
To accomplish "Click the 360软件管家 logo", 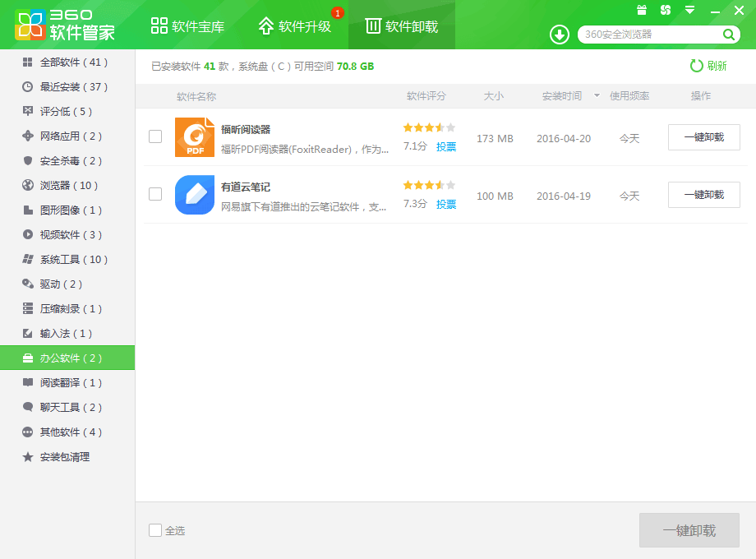I will click(x=64, y=25).
